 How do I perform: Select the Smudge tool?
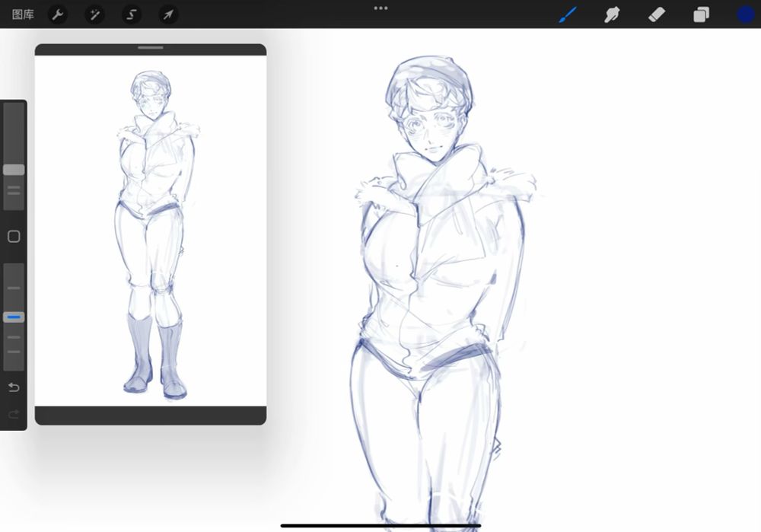(x=612, y=14)
